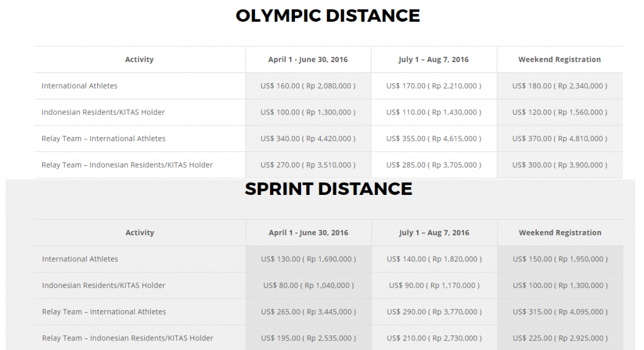
Task: Click Olympic table April 1 - June 30 header
Action: click(x=308, y=60)
